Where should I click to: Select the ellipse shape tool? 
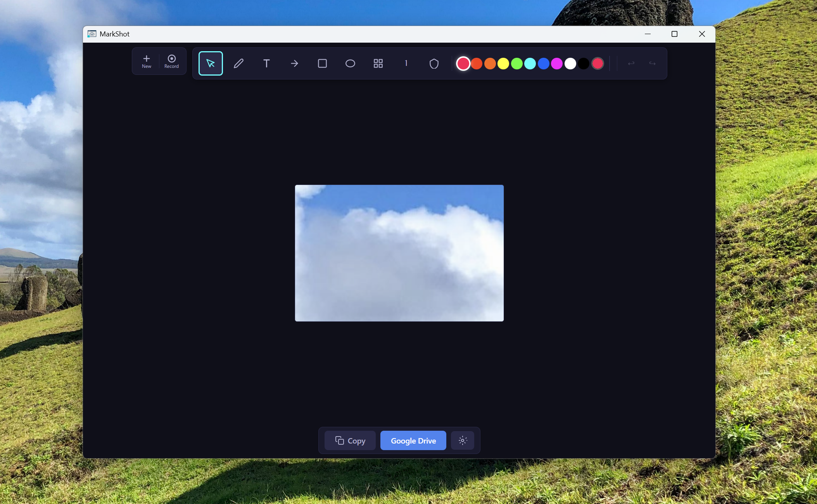[x=350, y=63]
